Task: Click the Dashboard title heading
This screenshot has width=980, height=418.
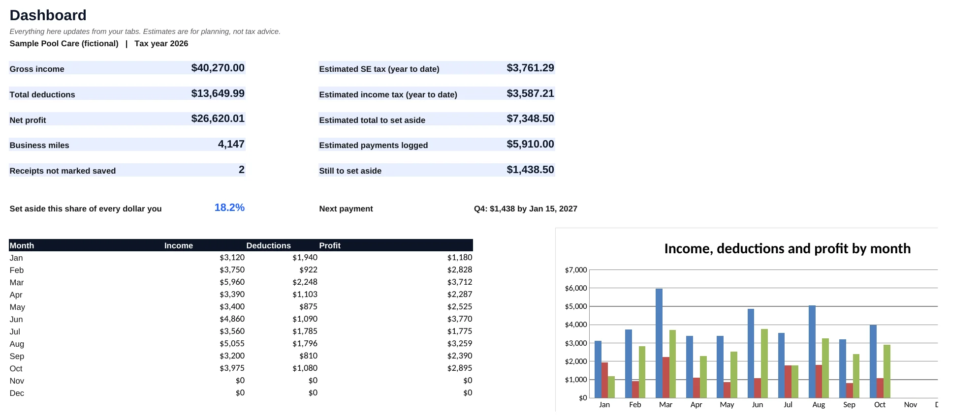Action: 48,15
